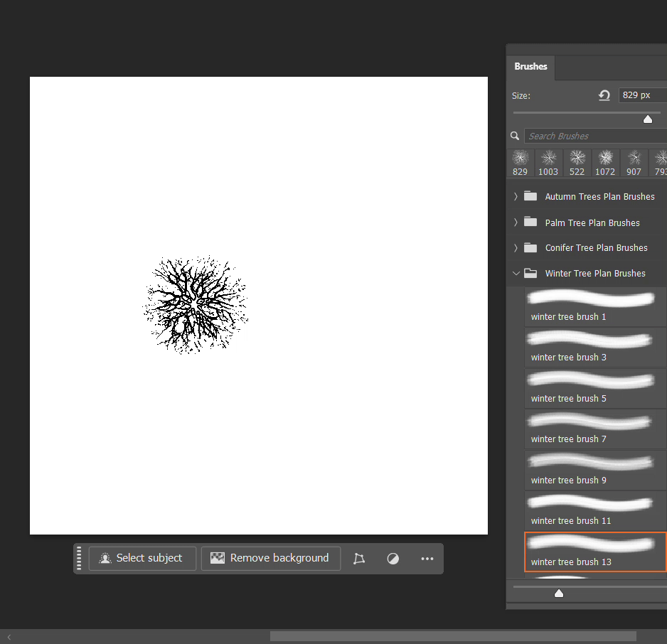Click the transform image icon in taskbar
Image resolution: width=667 pixels, height=644 pixels.
click(x=359, y=559)
